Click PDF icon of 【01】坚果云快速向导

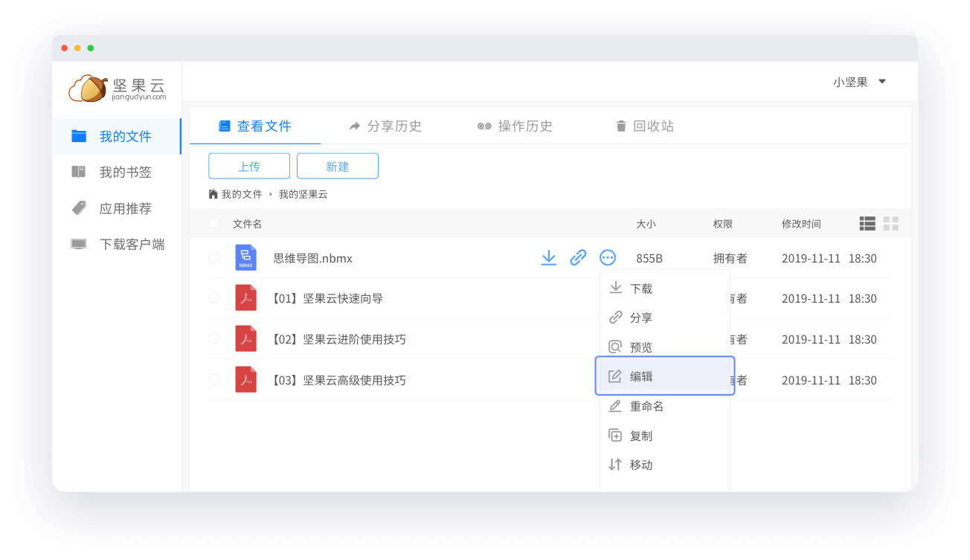click(x=245, y=298)
